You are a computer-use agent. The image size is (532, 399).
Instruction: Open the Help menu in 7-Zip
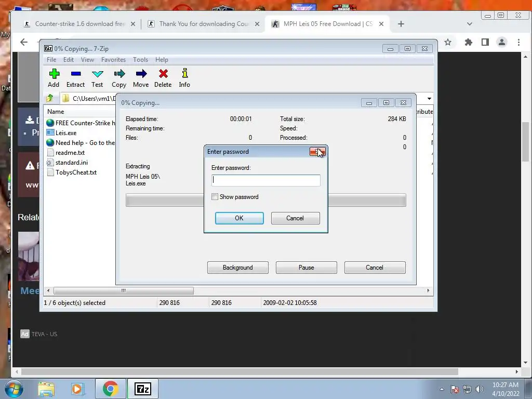tap(162, 60)
